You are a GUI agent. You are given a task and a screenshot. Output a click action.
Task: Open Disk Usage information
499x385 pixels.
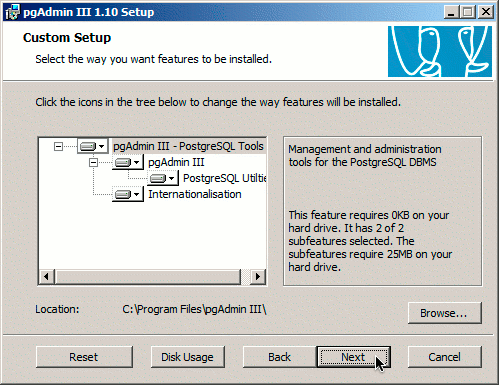(188, 357)
